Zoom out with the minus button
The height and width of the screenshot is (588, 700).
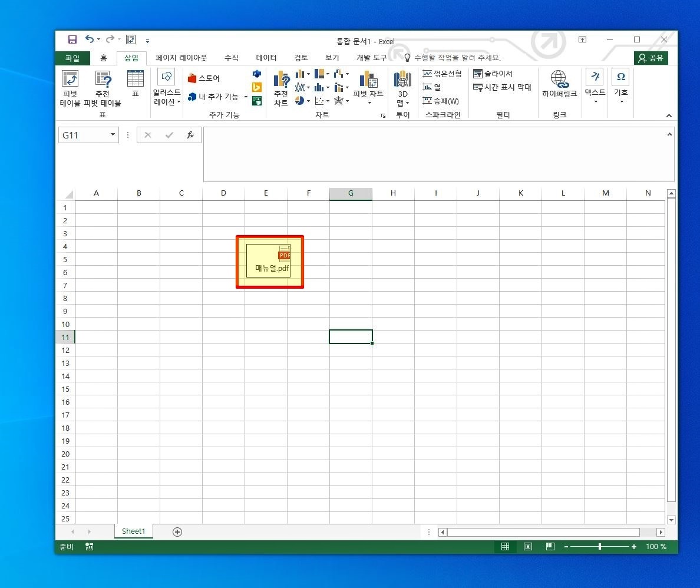tap(566, 547)
